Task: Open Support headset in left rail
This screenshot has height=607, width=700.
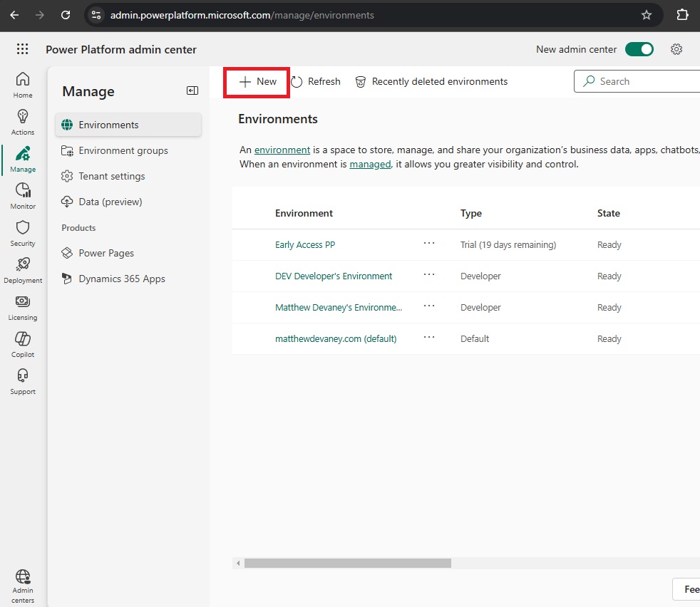Action: point(23,381)
